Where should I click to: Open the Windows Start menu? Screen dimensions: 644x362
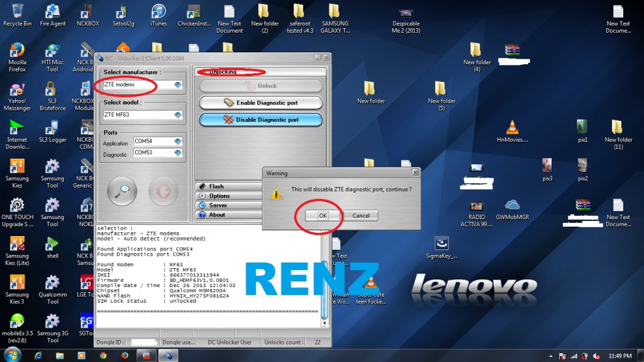[x=13, y=355]
